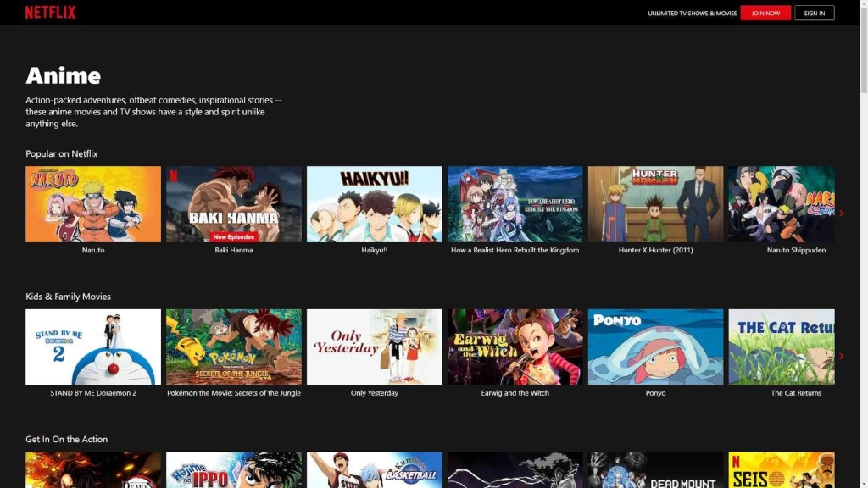868x488 pixels.
Task: Open the Earwig and the Witch thumbnail
Action: click(515, 347)
